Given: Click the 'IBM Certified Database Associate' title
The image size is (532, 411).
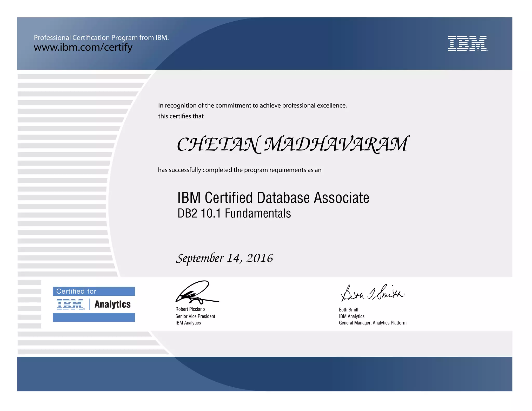Looking at the screenshot, I should point(273,198).
